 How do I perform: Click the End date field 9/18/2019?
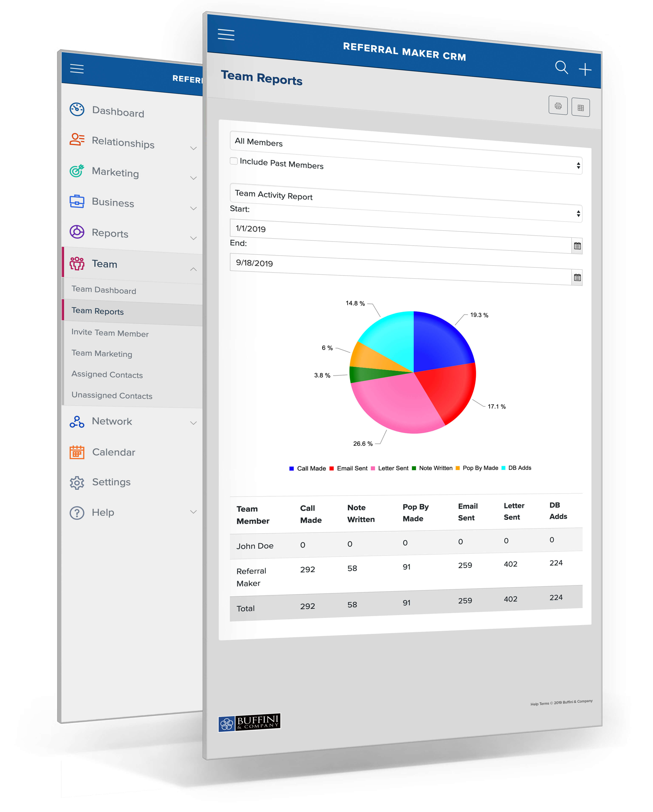point(401,269)
